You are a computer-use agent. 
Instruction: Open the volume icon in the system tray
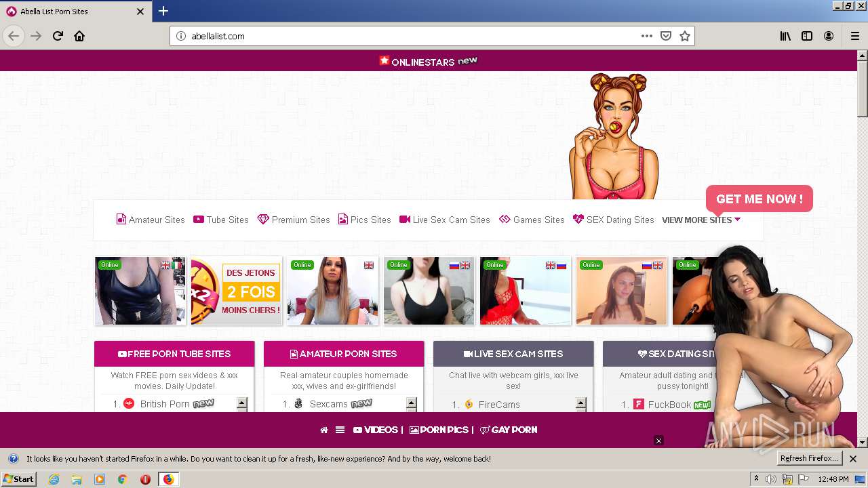click(771, 479)
